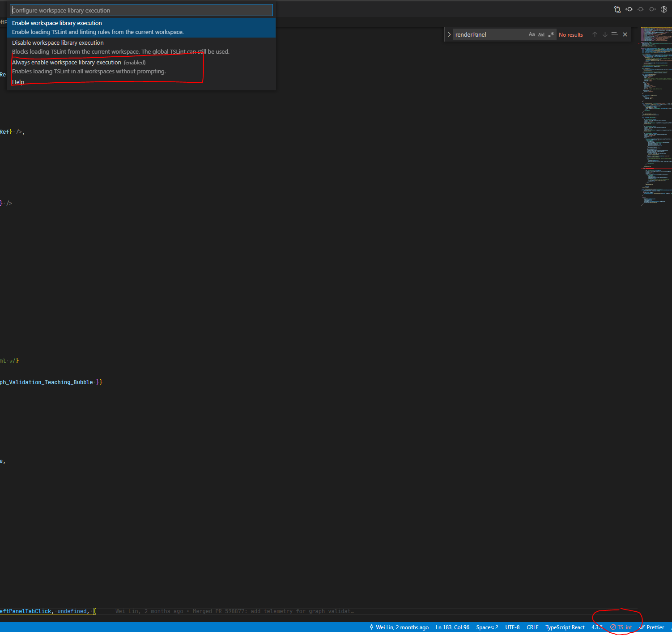Select the previous change arrow icon
This screenshot has width=672, height=635.
(629, 9)
